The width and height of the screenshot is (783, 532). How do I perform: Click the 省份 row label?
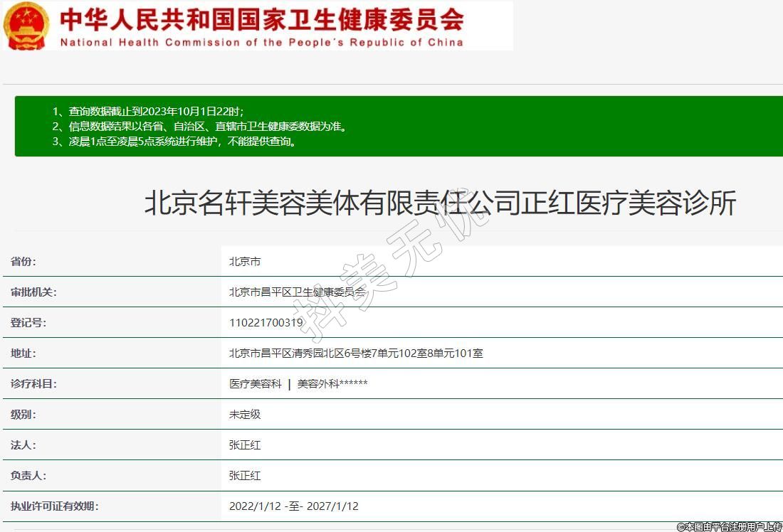(x=23, y=262)
